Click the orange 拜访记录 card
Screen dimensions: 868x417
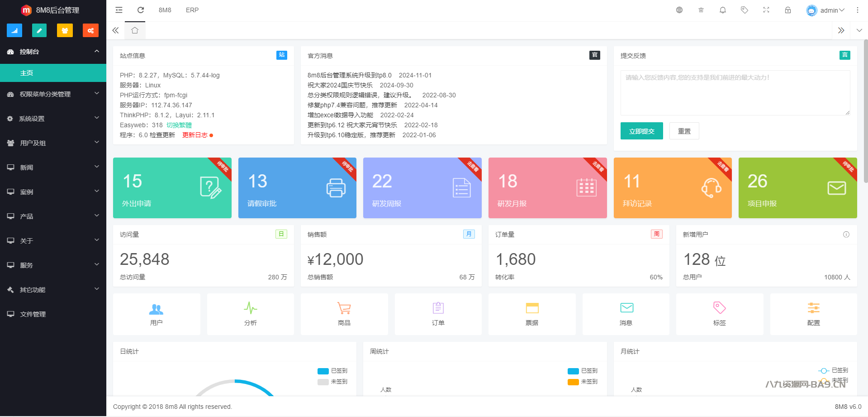pyautogui.click(x=673, y=188)
